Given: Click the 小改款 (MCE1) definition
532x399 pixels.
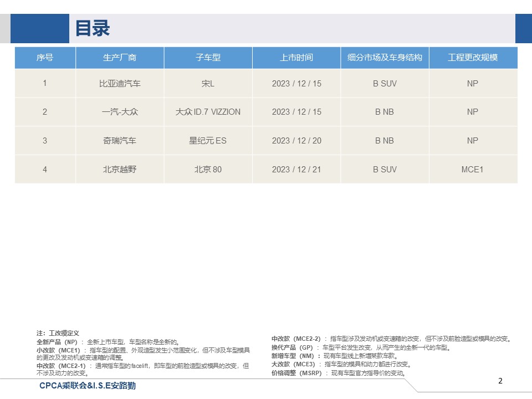Looking at the screenshot, I should pos(143,354).
